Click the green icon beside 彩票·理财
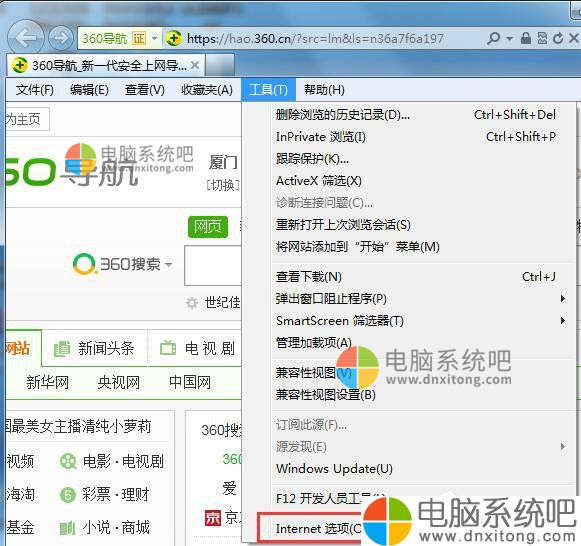Screen dimensions: 581x546 [x=68, y=495]
